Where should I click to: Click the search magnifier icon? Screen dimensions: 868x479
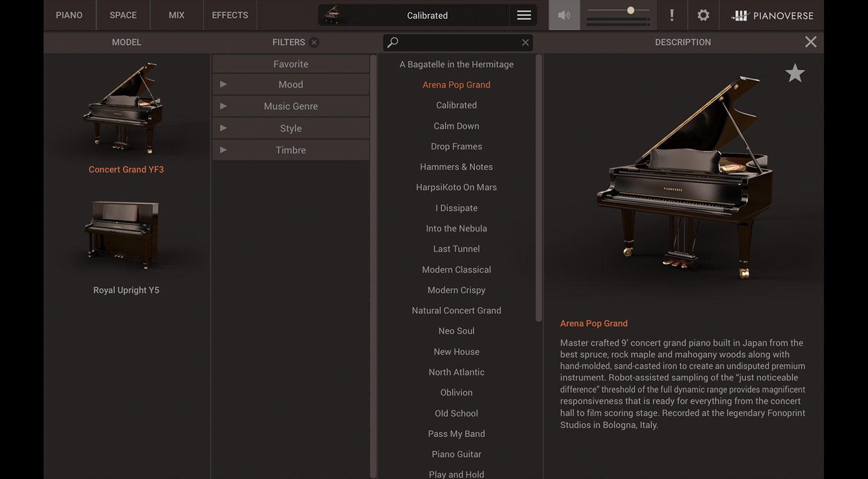pos(393,42)
